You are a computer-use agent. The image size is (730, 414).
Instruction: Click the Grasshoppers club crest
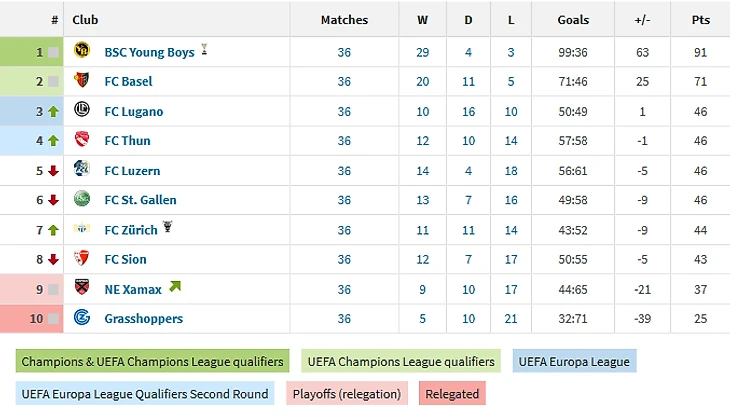tap(83, 319)
